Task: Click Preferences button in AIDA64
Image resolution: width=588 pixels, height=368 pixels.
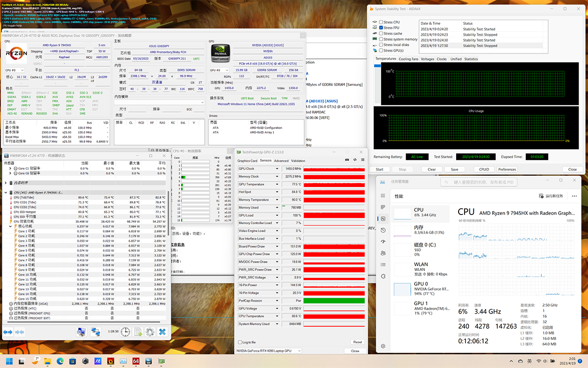Action: [x=507, y=169]
